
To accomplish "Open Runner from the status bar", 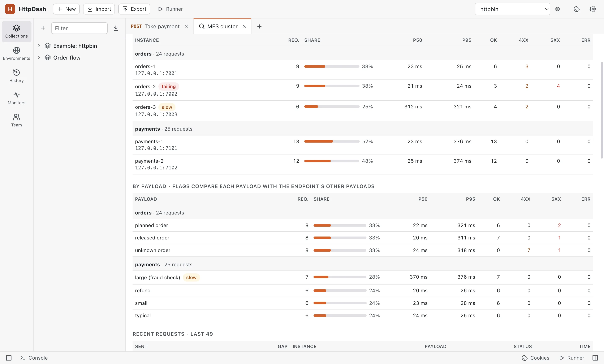I will click(572, 358).
